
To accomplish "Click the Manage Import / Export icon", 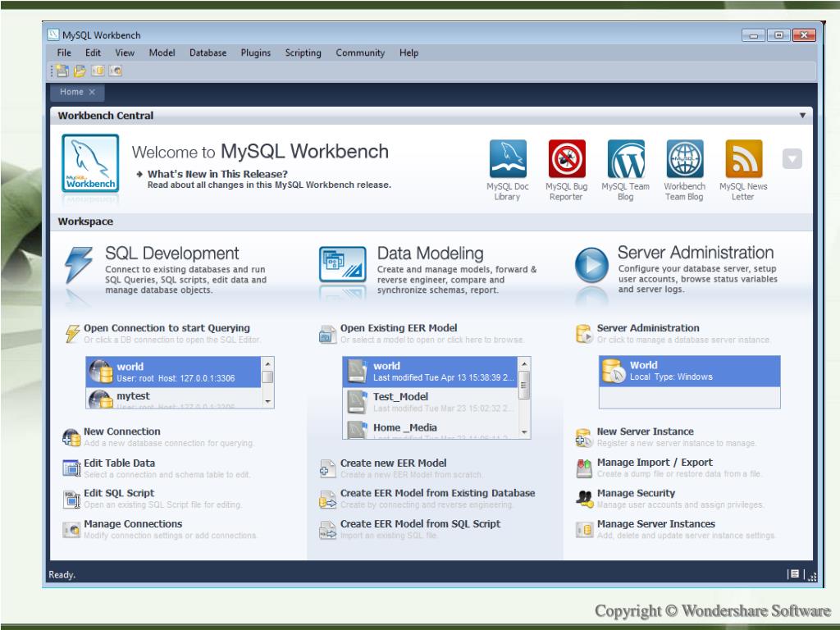I will [x=584, y=468].
